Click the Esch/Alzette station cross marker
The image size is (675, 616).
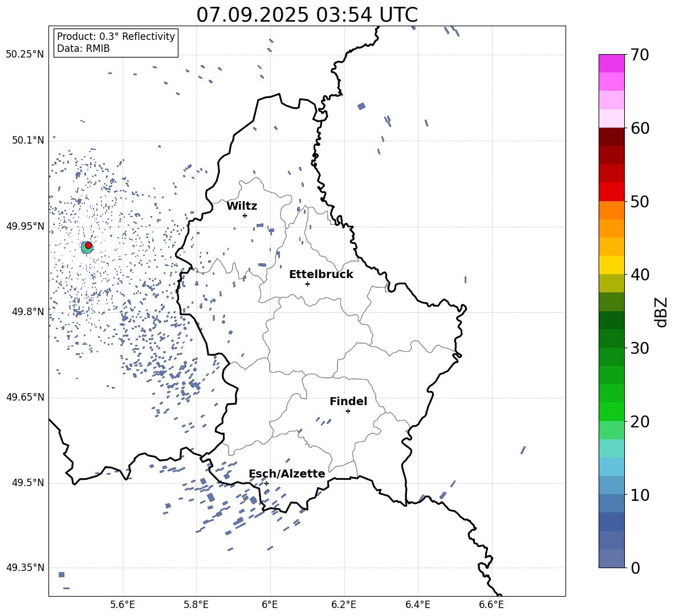(x=266, y=483)
